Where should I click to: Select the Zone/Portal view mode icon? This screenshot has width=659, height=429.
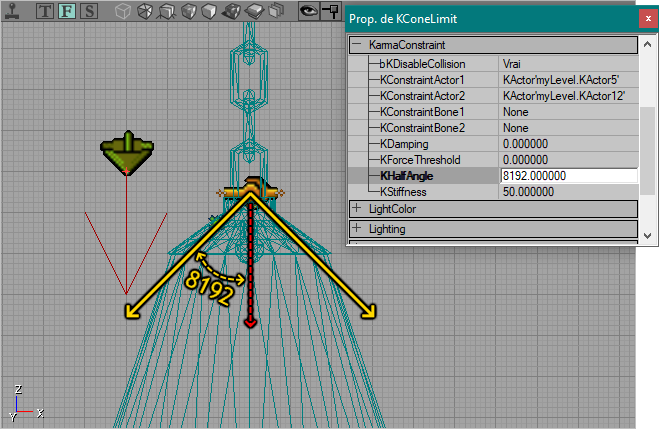(145, 11)
